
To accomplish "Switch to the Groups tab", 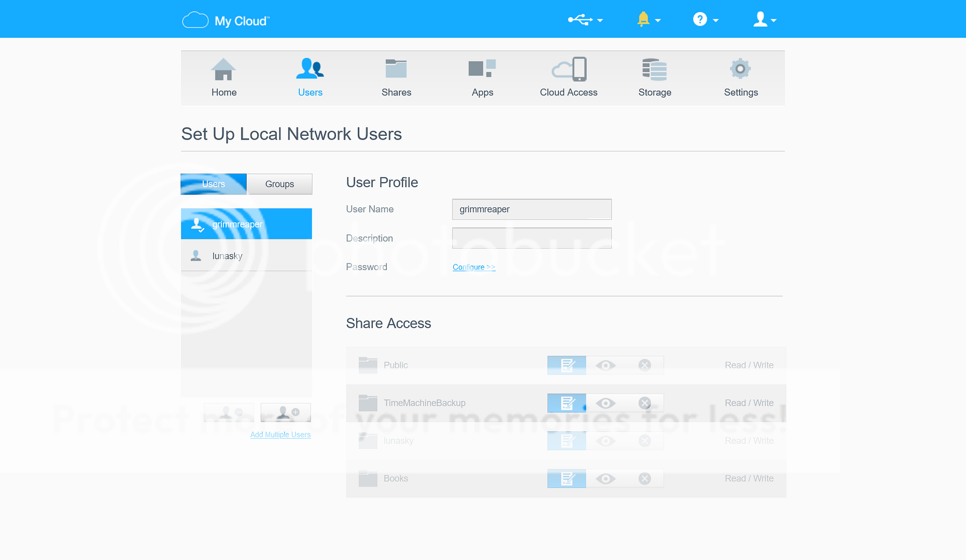I will pyautogui.click(x=279, y=184).
